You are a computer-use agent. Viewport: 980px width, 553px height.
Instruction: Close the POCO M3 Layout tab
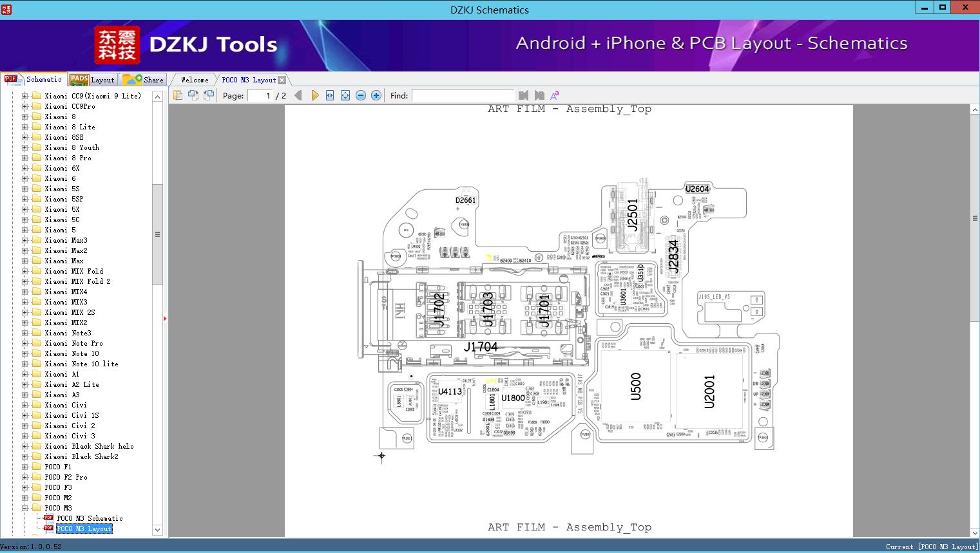point(282,80)
